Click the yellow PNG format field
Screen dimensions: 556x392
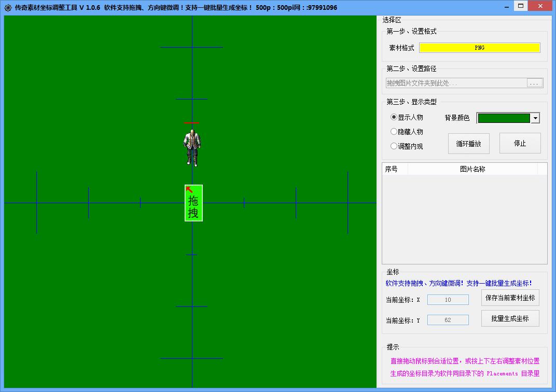coord(479,48)
